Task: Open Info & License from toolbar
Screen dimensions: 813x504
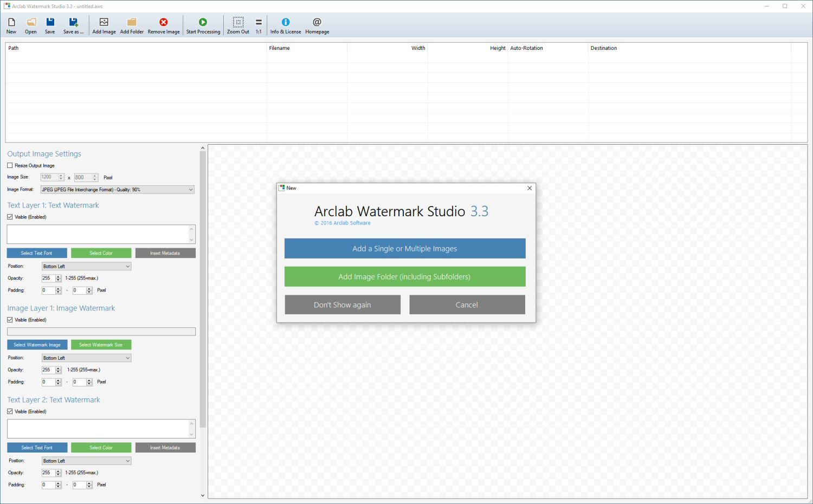Action: point(286,25)
